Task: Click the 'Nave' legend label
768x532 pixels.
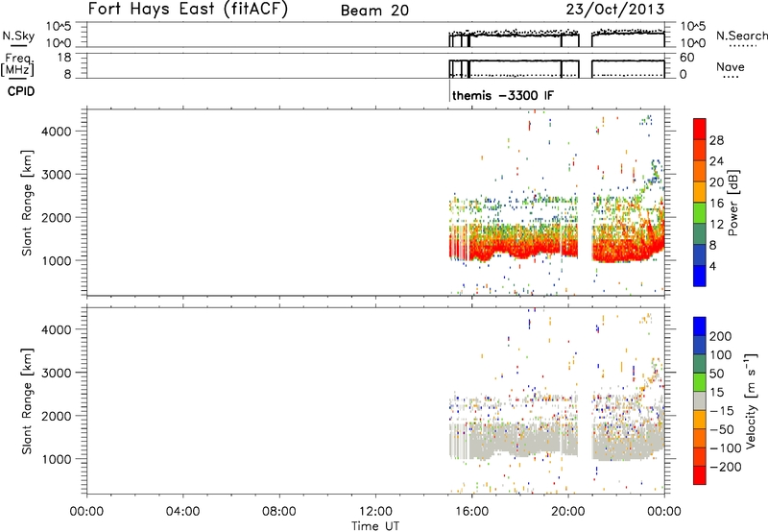Action: tap(730, 66)
